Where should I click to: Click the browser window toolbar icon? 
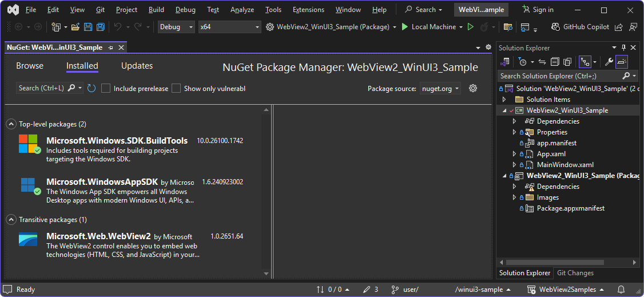click(x=525, y=27)
